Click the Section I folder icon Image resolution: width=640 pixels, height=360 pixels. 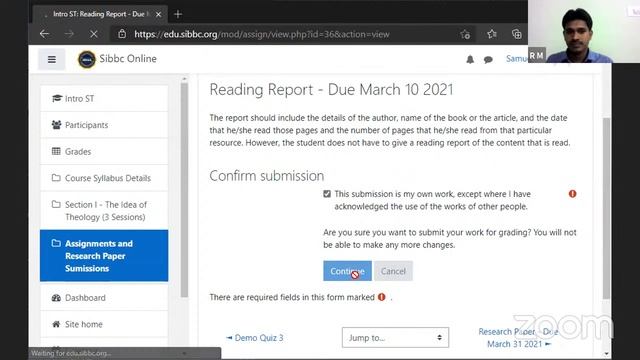pos(56,204)
